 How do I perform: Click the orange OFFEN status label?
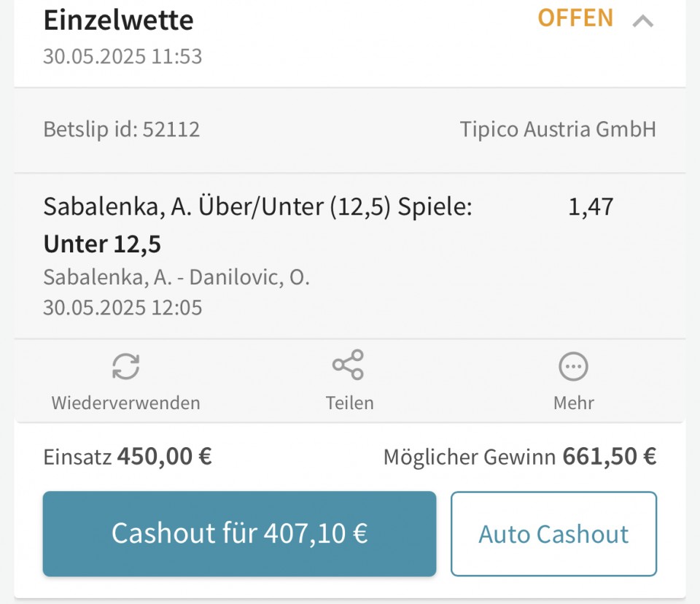575,18
